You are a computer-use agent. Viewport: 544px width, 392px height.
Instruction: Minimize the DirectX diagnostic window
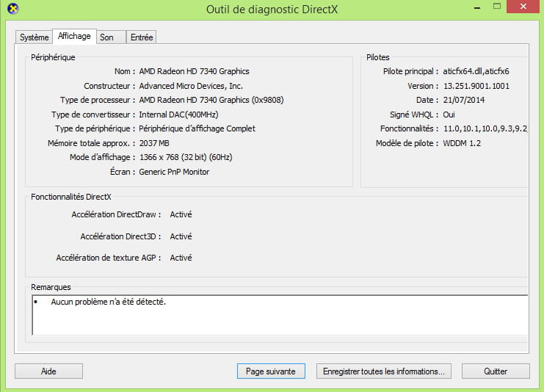pos(477,7)
